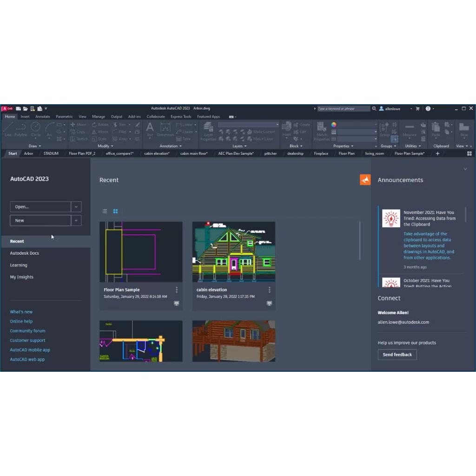Select Autodesk Docs in left sidebar
Image resolution: width=476 pixels, height=476 pixels.
coord(24,253)
